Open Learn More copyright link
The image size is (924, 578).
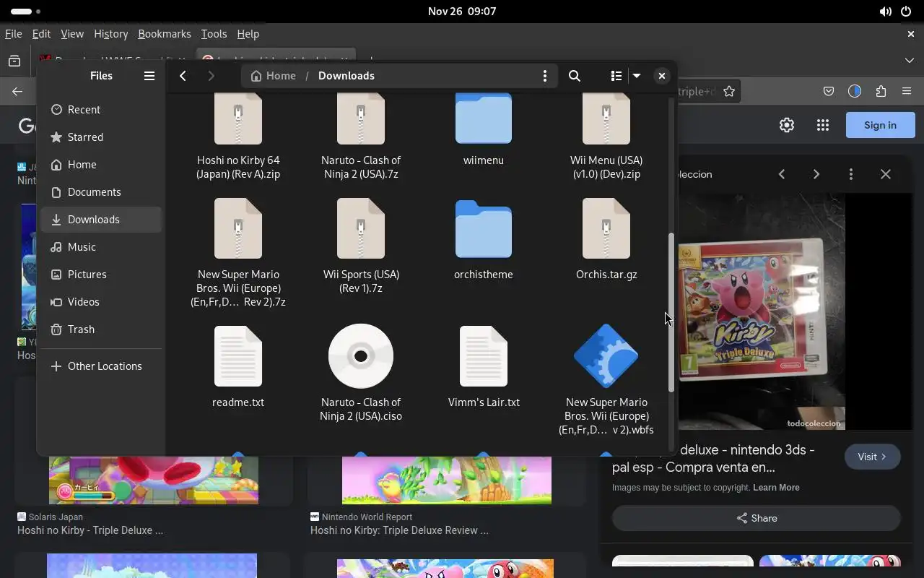tap(776, 488)
